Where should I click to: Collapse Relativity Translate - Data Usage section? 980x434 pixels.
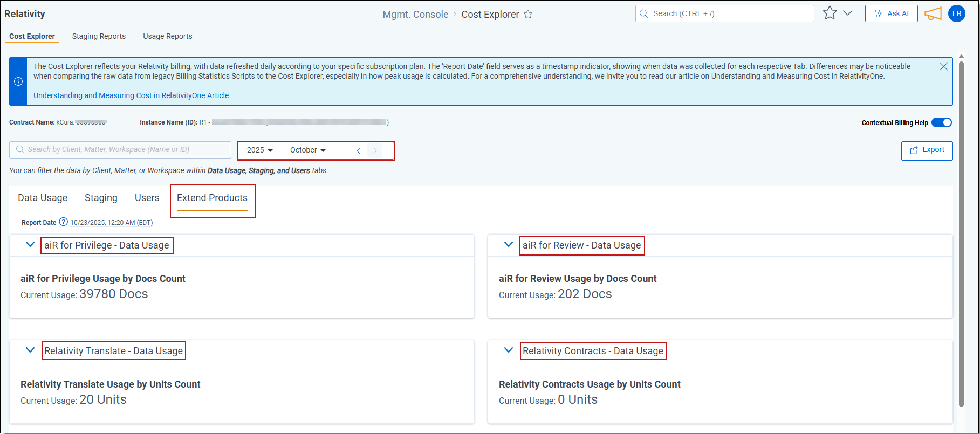(x=30, y=350)
